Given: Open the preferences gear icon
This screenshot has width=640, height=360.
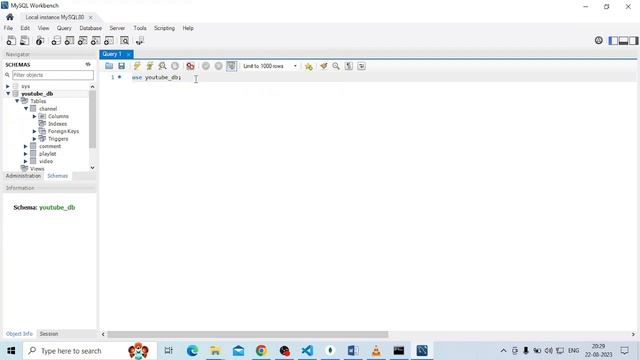Looking at the screenshot, I should click(x=598, y=40).
